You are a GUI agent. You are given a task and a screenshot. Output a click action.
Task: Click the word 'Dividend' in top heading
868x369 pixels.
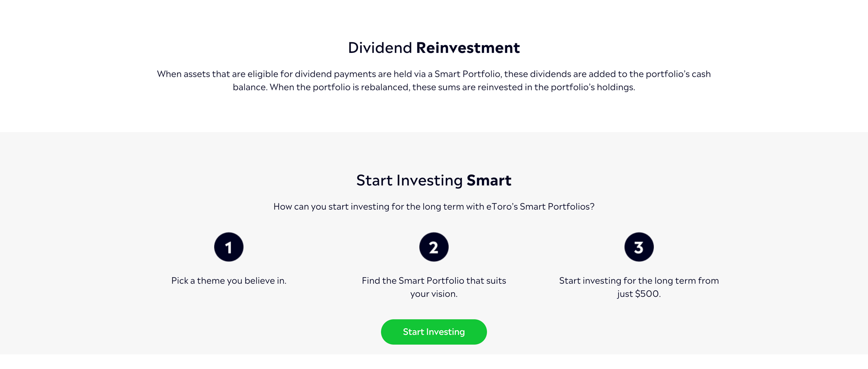(x=380, y=47)
